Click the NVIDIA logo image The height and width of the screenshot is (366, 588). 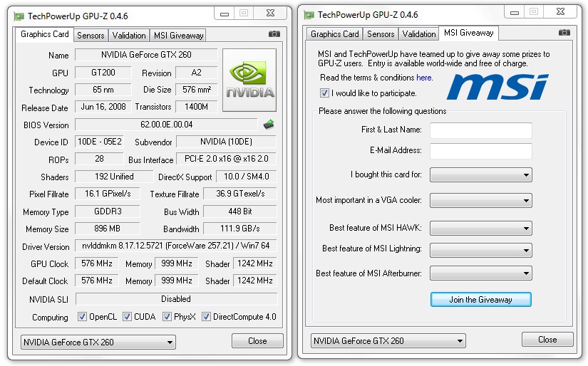pos(249,80)
